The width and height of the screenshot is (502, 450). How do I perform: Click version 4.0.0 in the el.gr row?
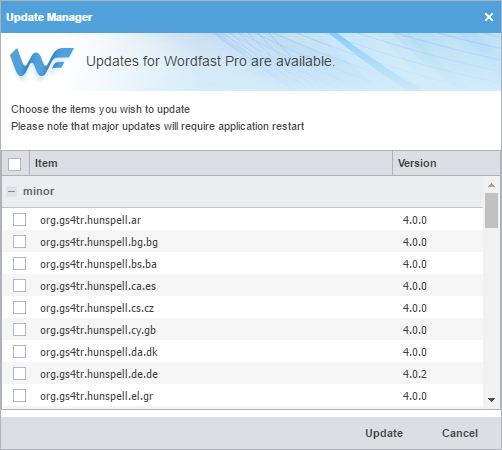coord(415,396)
